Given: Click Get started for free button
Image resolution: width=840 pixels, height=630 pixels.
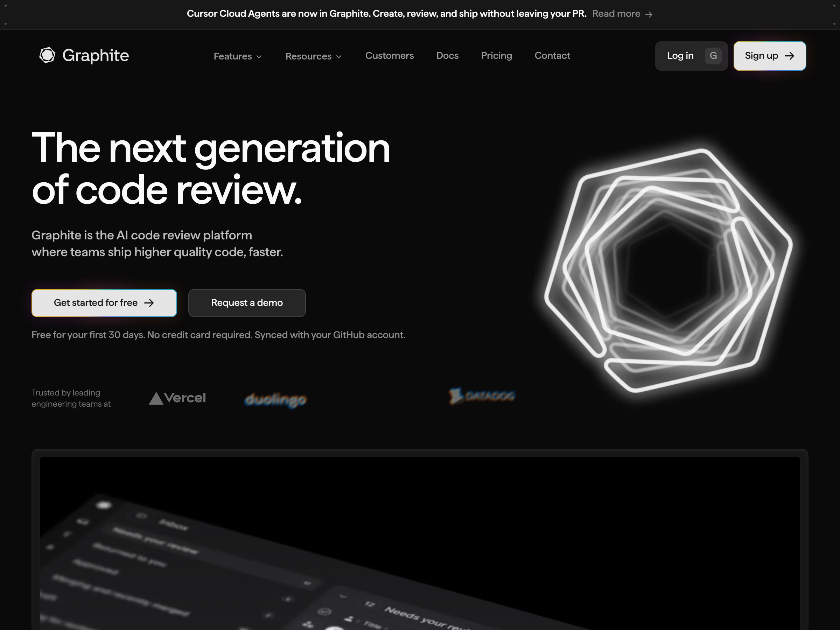Looking at the screenshot, I should tap(104, 303).
